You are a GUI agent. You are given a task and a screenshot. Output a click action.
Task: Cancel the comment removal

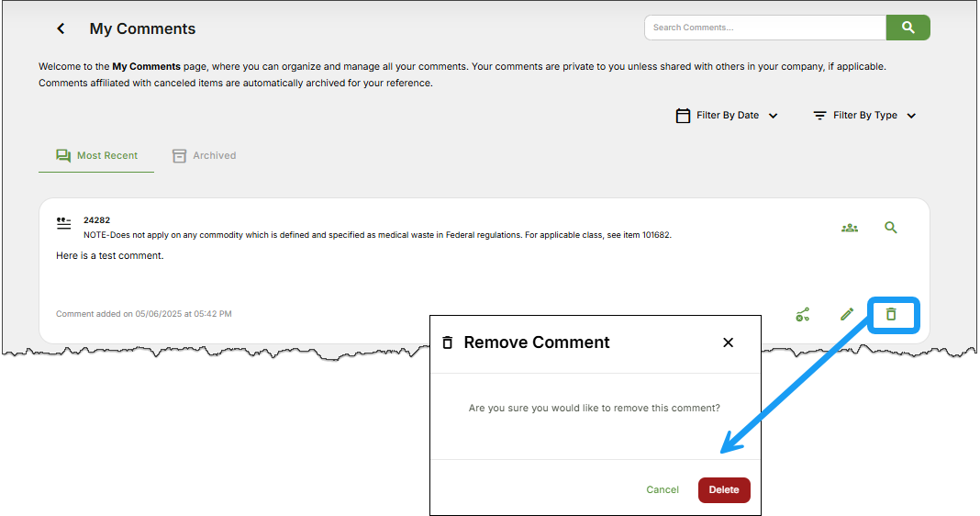(x=663, y=490)
